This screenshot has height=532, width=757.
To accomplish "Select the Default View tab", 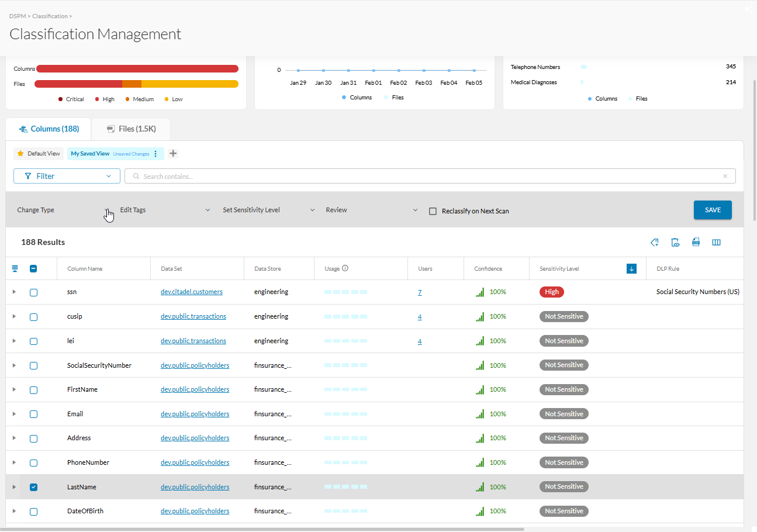I will [x=39, y=154].
